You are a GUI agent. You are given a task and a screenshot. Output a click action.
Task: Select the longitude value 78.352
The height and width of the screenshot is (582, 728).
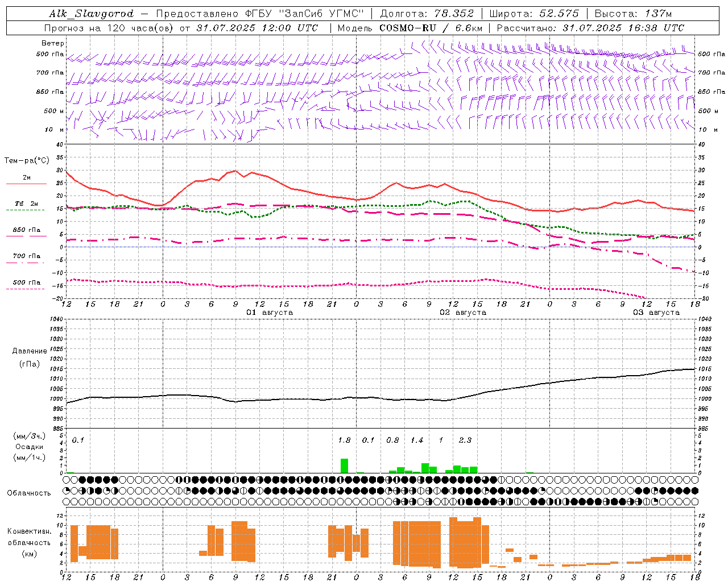tap(453, 14)
